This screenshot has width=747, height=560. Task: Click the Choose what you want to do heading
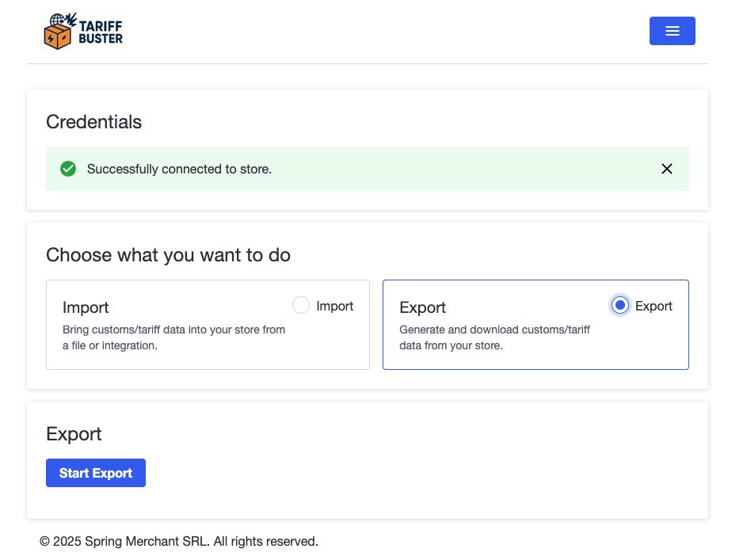168,255
